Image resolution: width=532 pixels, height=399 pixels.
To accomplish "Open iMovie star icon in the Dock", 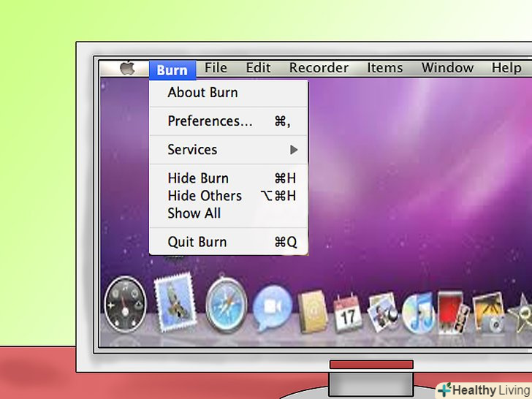I will [520, 313].
